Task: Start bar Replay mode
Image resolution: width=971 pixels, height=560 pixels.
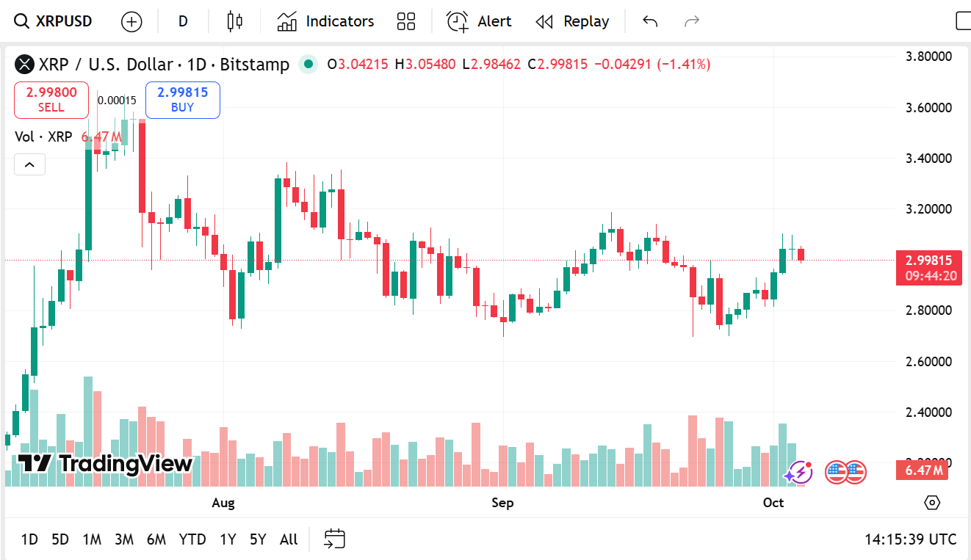Action: coord(572,21)
